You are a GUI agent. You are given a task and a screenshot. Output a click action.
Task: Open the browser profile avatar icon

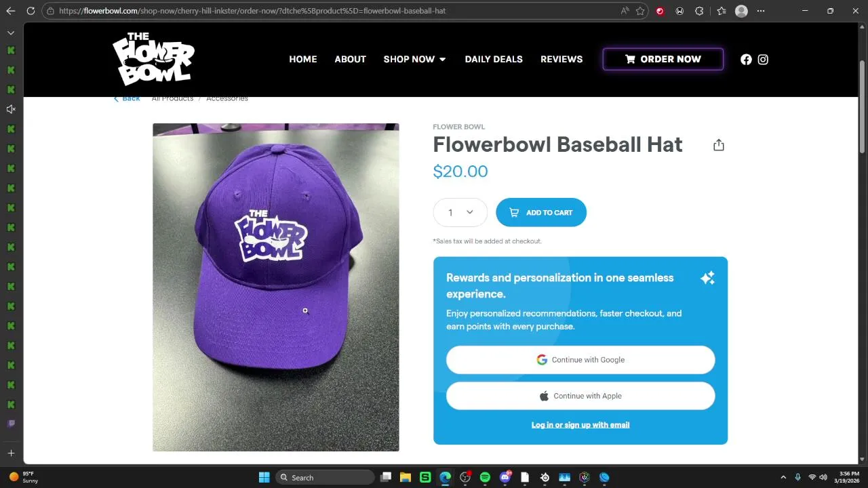click(x=741, y=11)
